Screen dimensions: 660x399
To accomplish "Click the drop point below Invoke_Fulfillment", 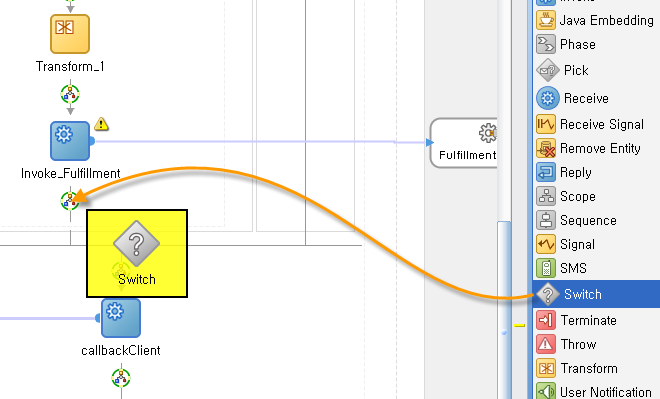I will (70, 201).
